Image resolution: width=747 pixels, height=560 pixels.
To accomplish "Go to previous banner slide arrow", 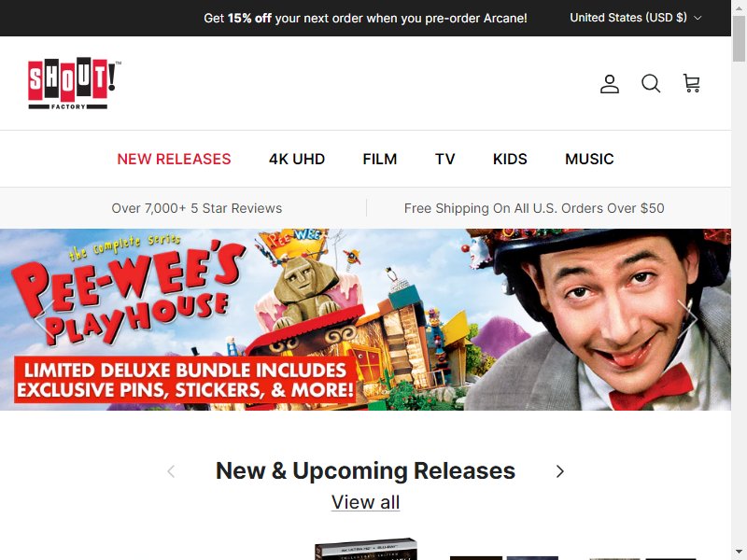I will pos(44,319).
